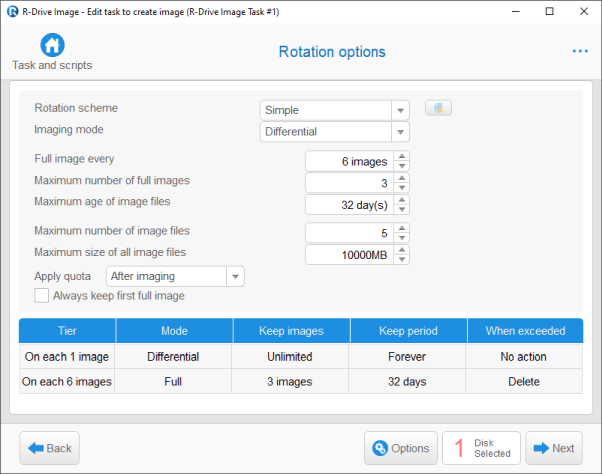The width and height of the screenshot is (602, 474).
Task: Click the Mode column header
Action: coord(174,331)
